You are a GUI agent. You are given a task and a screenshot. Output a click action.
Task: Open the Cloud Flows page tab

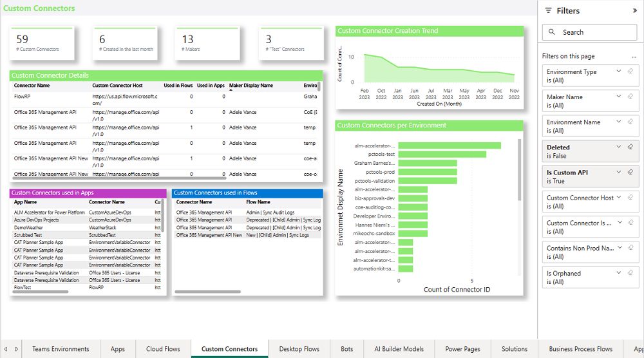tap(163, 349)
